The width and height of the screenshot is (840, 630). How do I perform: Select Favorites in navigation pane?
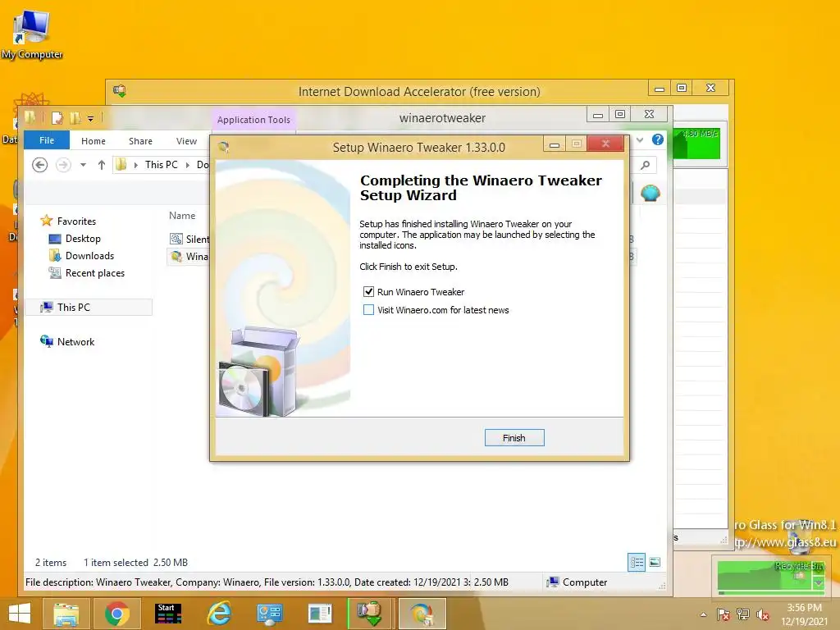coord(76,221)
